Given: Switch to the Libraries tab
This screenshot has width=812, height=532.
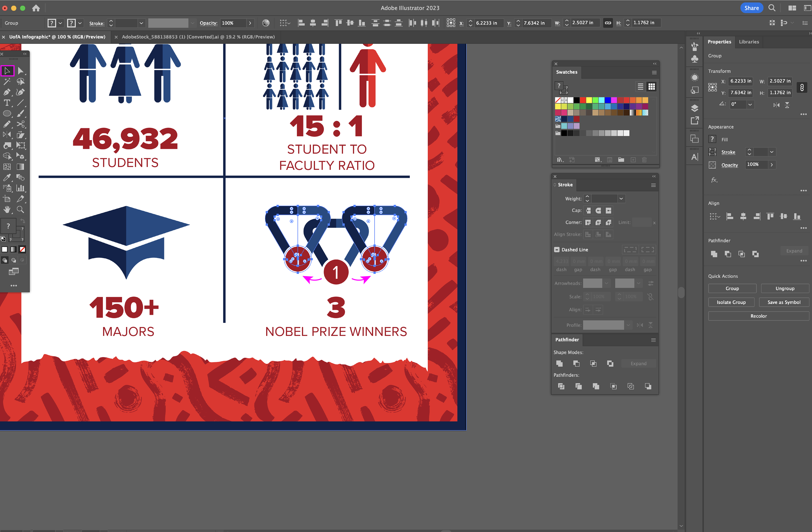Looking at the screenshot, I should coord(748,42).
